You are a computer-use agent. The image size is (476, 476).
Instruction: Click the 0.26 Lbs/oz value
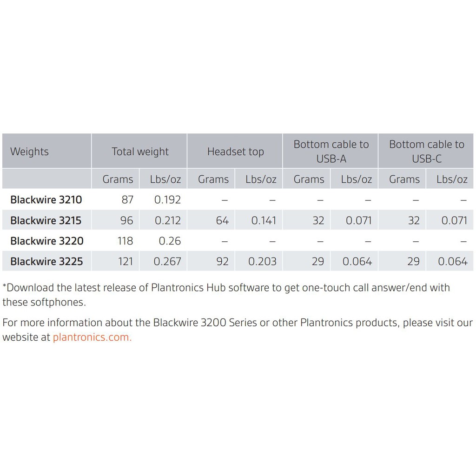tap(170, 241)
